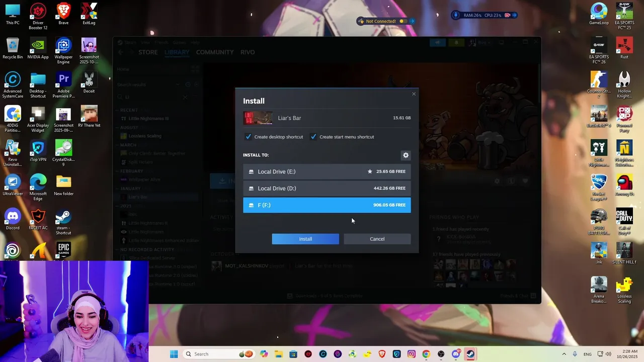Open Google Chrome from taskbar
Image resolution: width=644 pixels, height=362 pixels.
coord(426,354)
